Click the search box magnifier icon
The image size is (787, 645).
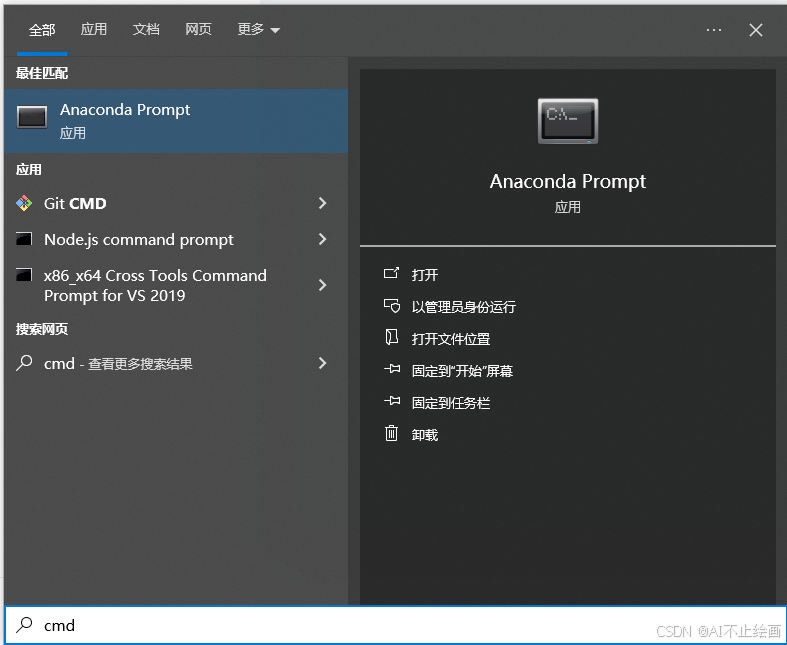click(24, 625)
